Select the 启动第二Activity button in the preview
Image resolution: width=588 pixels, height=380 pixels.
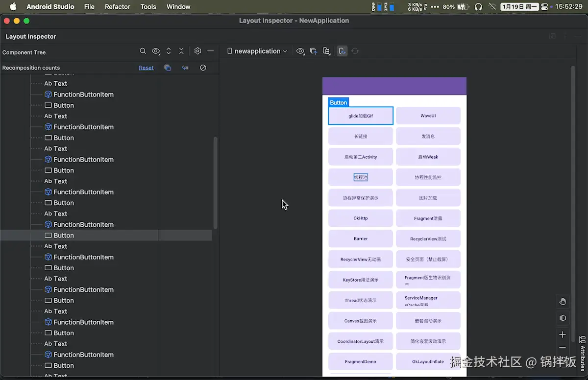click(361, 157)
